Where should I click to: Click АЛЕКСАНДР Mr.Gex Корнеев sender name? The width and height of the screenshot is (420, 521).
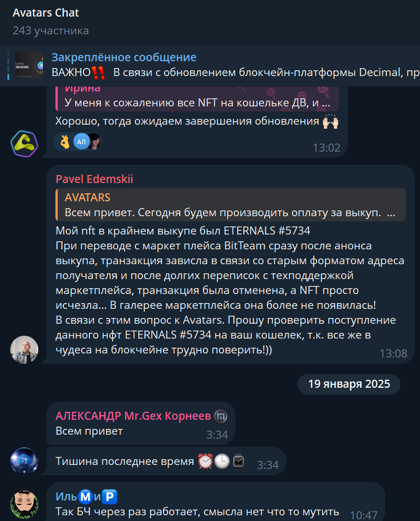click(x=133, y=416)
